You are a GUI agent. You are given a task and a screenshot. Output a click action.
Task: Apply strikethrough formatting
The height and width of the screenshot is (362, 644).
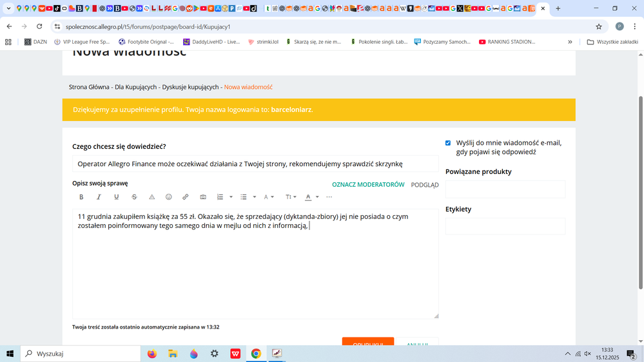coord(134,197)
